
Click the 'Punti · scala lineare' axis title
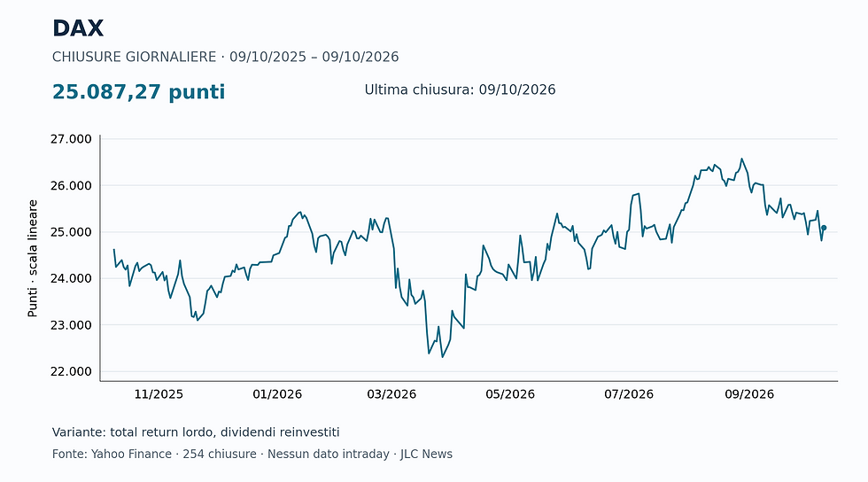[x=33, y=258]
